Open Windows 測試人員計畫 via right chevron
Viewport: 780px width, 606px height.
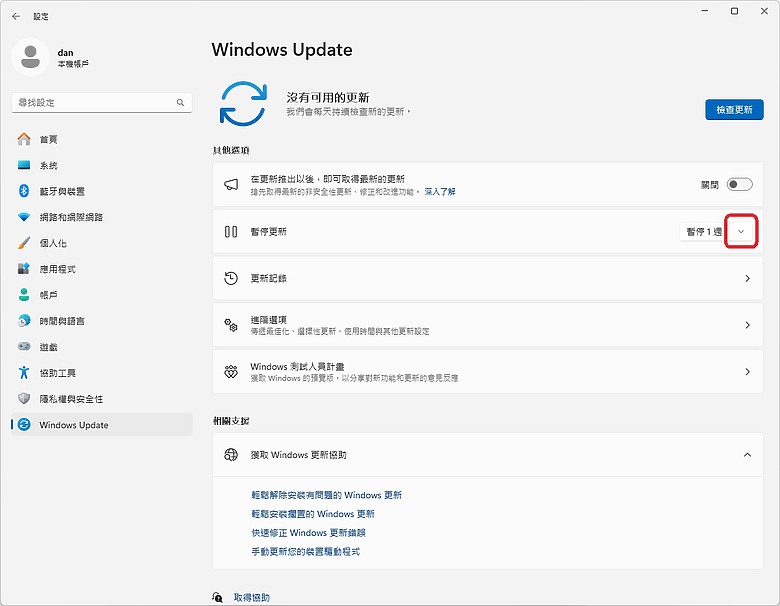[x=747, y=372]
